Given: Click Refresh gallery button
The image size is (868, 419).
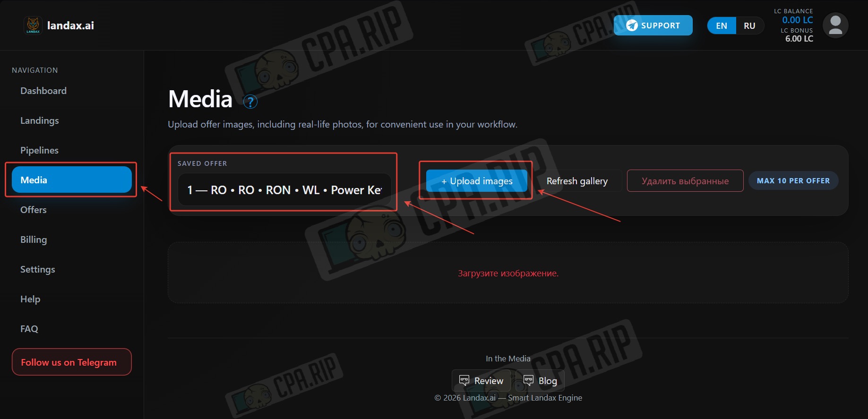Looking at the screenshot, I should tap(577, 181).
